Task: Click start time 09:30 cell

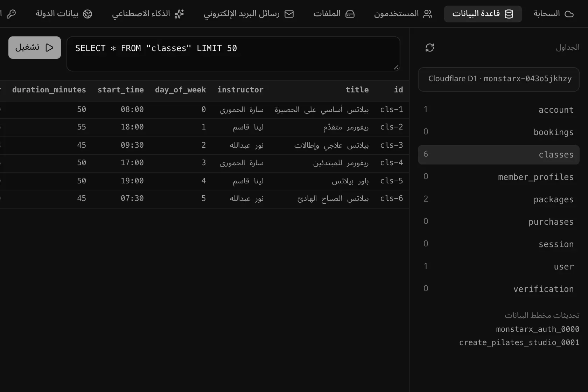Action: click(x=132, y=145)
